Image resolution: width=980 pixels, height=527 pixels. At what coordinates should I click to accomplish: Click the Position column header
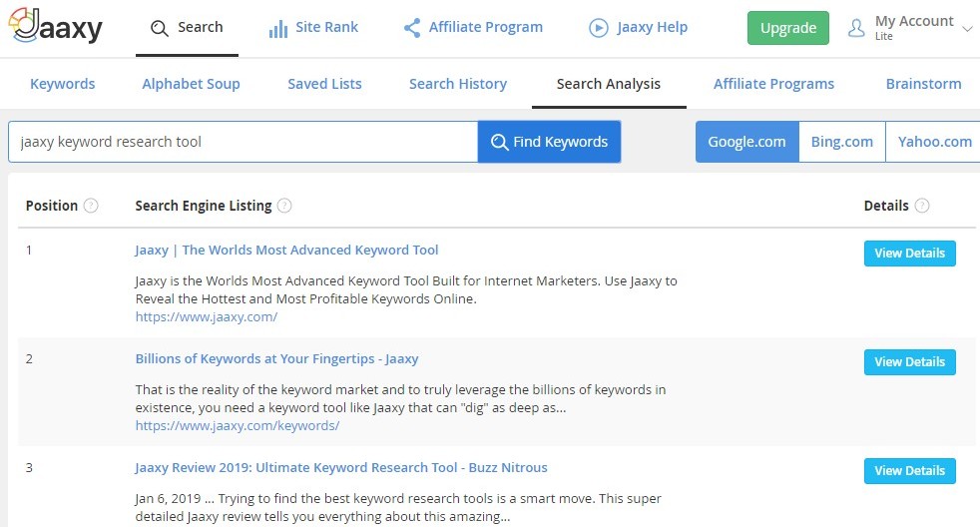pyautogui.click(x=52, y=206)
